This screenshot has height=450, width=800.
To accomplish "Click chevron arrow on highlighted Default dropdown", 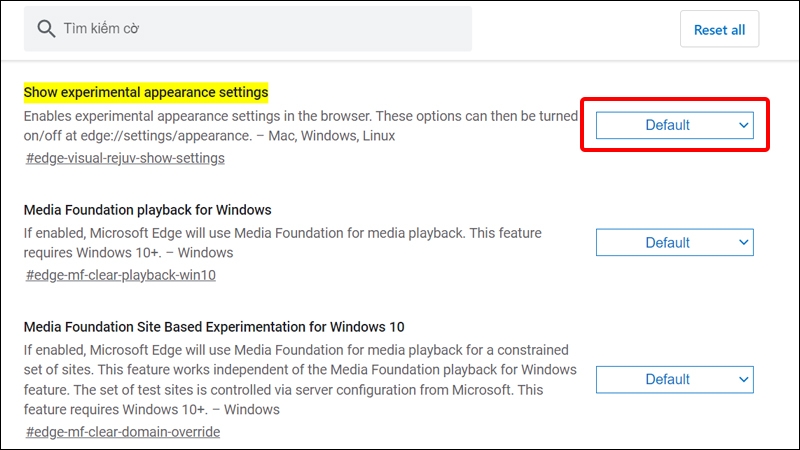I will coord(743,125).
